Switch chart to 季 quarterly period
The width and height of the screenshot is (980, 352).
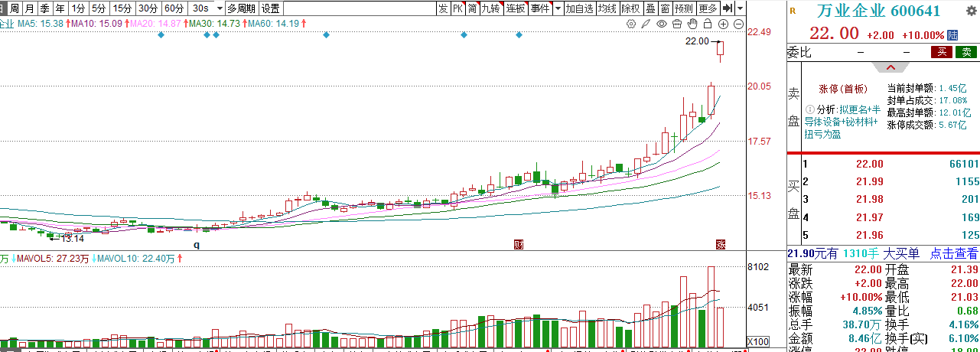(x=44, y=8)
